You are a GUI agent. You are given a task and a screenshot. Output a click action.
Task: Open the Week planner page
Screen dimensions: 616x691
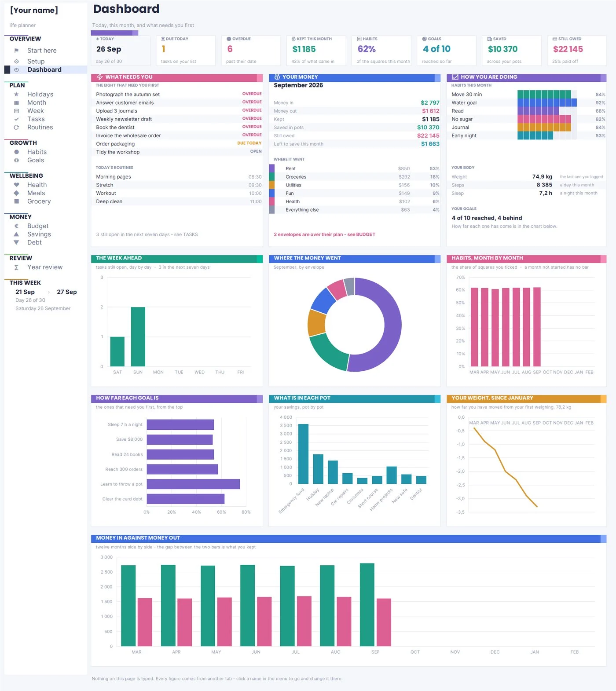35,111
